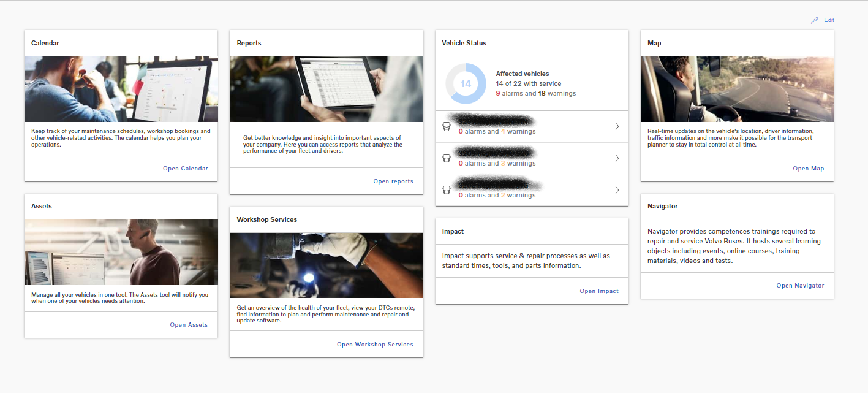Viewport: 868px width, 393px height.
Task: Open Calendar from the Calendar card
Action: [186, 168]
